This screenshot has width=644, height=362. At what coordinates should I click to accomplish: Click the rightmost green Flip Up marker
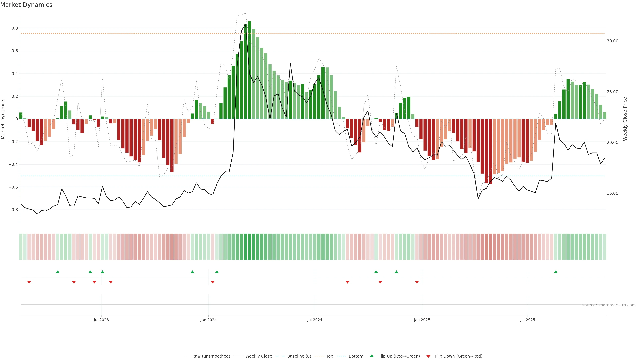coord(555,272)
